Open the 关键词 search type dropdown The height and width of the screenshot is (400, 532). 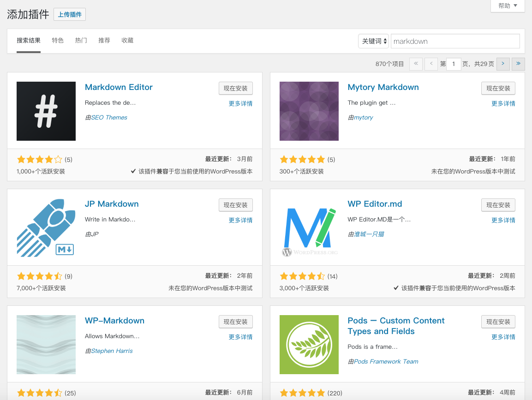click(374, 41)
